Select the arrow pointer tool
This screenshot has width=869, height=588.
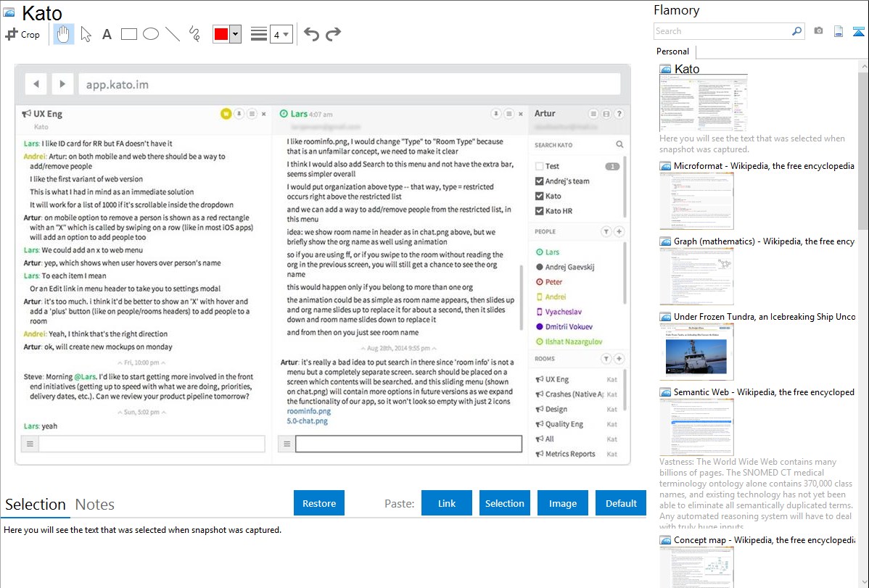[x=86, y=34]
